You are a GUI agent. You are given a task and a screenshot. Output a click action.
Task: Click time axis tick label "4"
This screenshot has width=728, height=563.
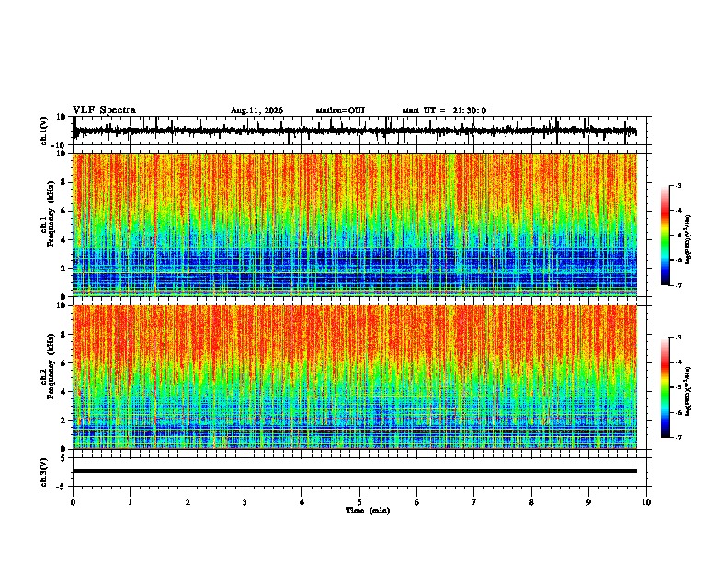tap(302, 502)
